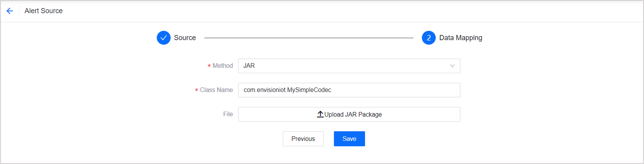Screen dimensions: 644x164
Task: Click the back arrow beside Alert Source
Action: tap(10, 11)
